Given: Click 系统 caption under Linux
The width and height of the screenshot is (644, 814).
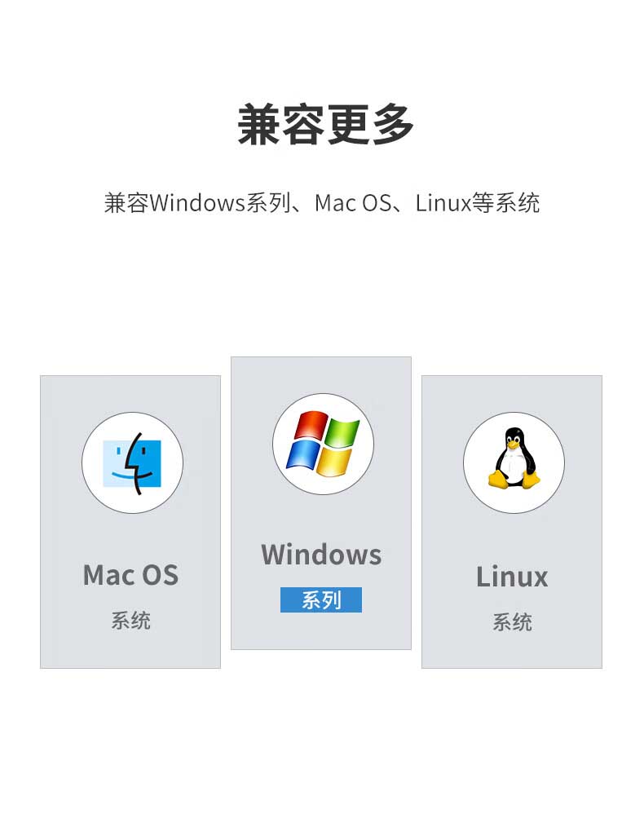Looking at the screenshot, I should [512, 622].
